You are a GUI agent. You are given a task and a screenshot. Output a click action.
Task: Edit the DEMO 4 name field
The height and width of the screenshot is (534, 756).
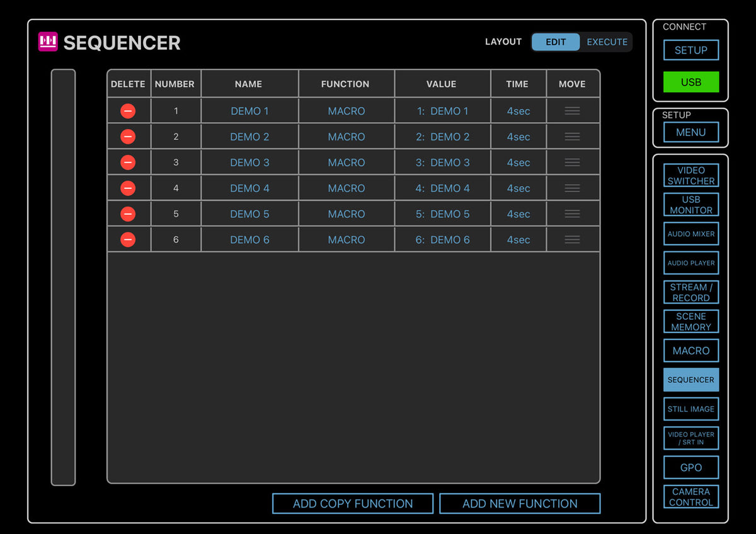click(x=249, y=188)
